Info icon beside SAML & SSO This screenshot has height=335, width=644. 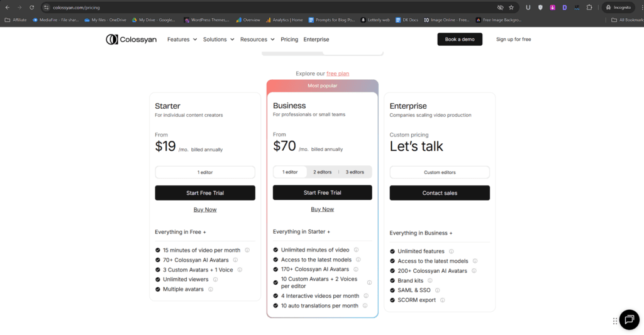438,290
